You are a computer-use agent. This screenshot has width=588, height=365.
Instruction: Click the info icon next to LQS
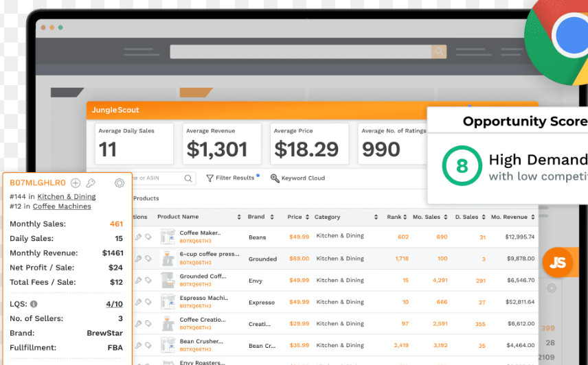tap(34, 304)
